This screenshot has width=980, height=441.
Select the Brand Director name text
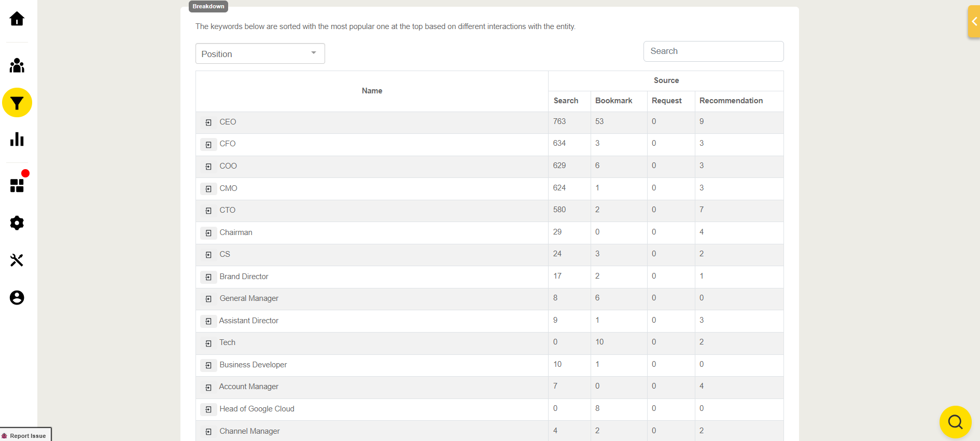(244, 277)
